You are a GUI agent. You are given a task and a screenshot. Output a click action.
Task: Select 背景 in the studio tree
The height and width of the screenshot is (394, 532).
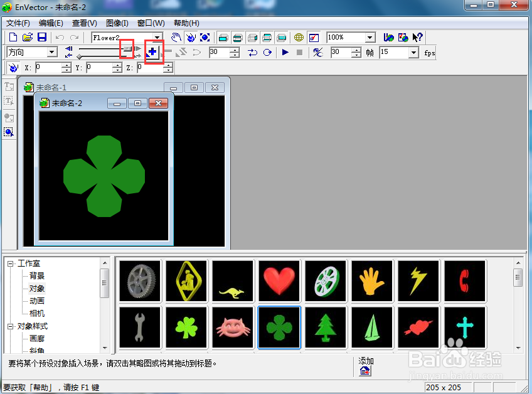click(37, 276)
